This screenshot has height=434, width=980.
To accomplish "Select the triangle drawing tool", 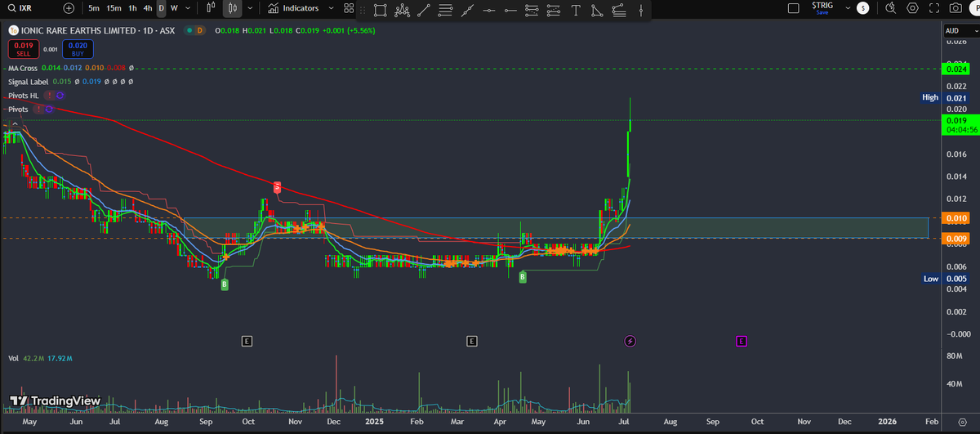I will pyautogui.click(x=596, y=10).
